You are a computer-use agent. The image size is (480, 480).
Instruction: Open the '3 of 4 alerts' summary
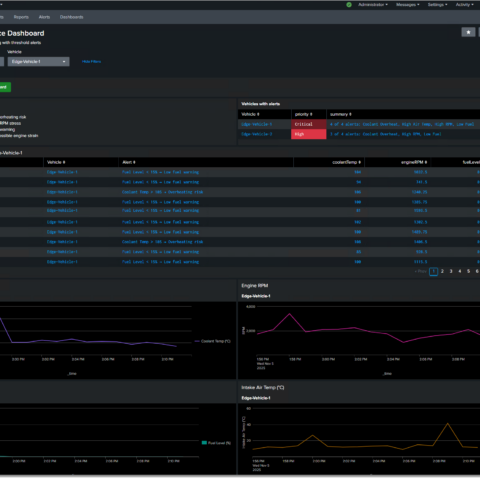[386, 134]
